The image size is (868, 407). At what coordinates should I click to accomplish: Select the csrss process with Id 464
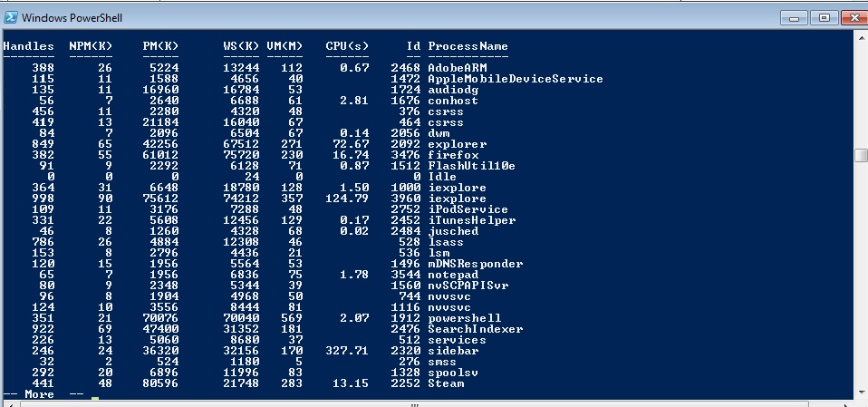coord(446,122)
